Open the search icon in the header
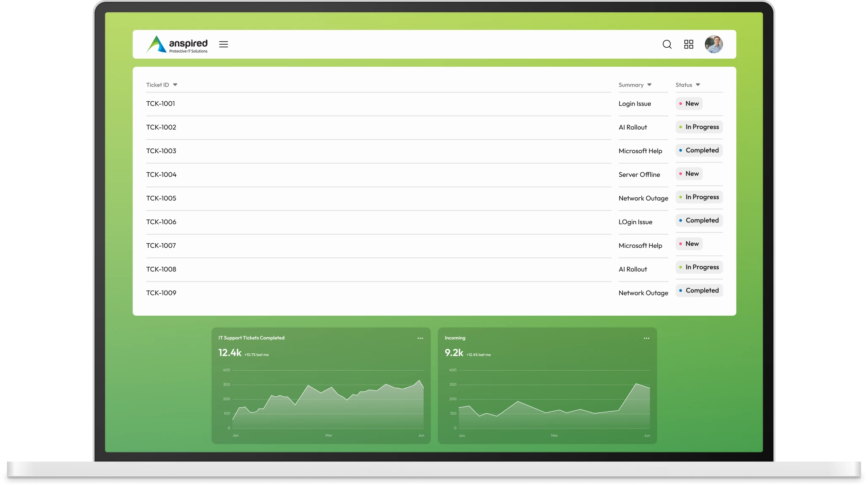Screen dimensions: 868x485 click(667, 44)
